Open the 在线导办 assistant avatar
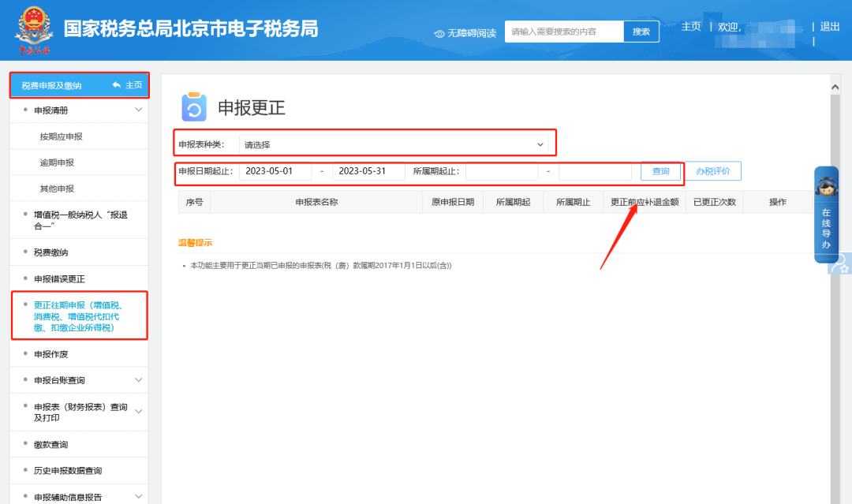This screenshot has height=504, width=852. 826,188
